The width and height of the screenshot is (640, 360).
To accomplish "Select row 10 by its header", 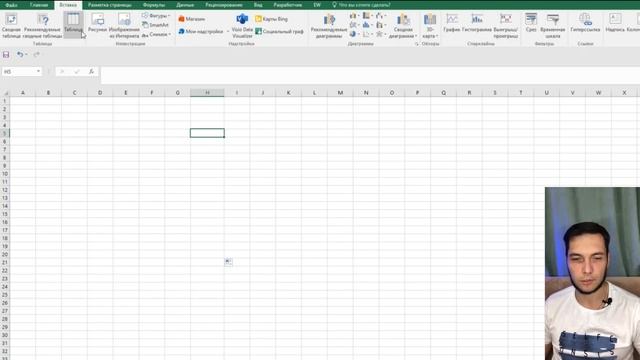I will [x=5, y=173].
